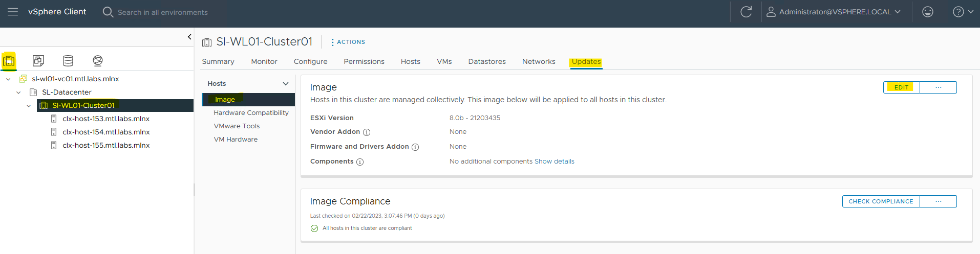
Task: Select clx-host-153.mtl.labs.mlnx host
Action: tap(106, 119)
